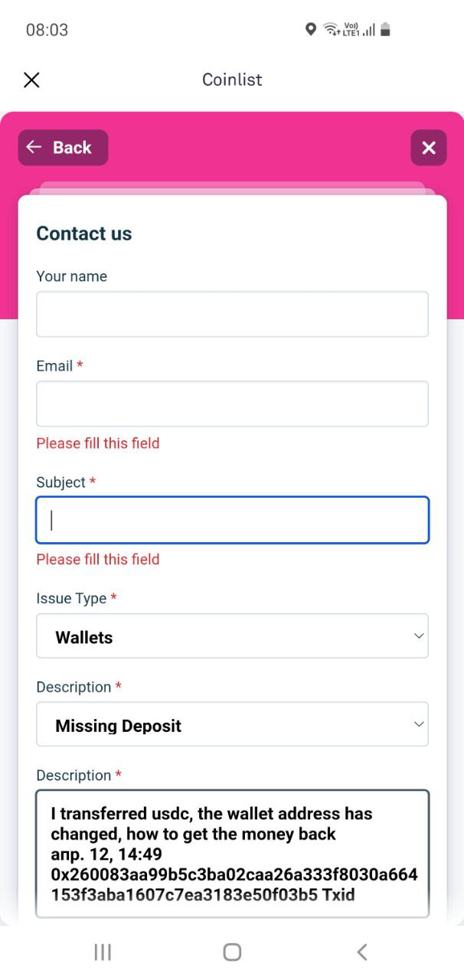Tap the location icon in the status bar

(310, 30)
